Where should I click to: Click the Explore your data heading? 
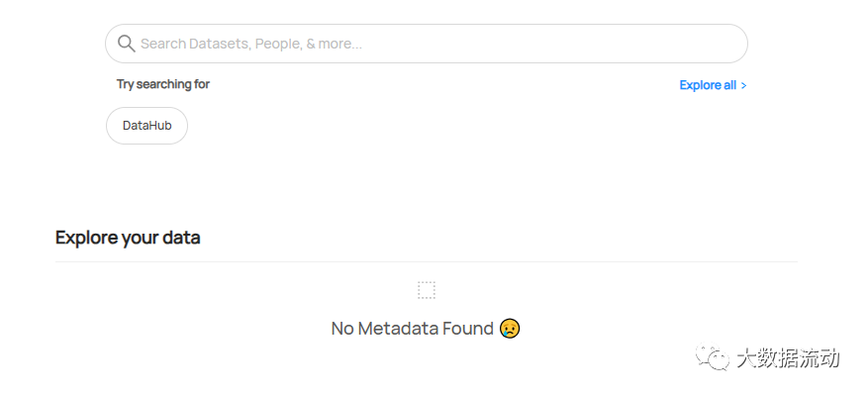(x=128, y=238)
